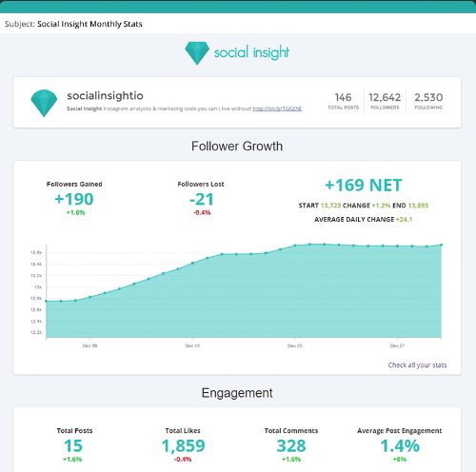Select the 12,642 Followers stat
The width and height of the screenshot is (476, 472).
point(385,101)
